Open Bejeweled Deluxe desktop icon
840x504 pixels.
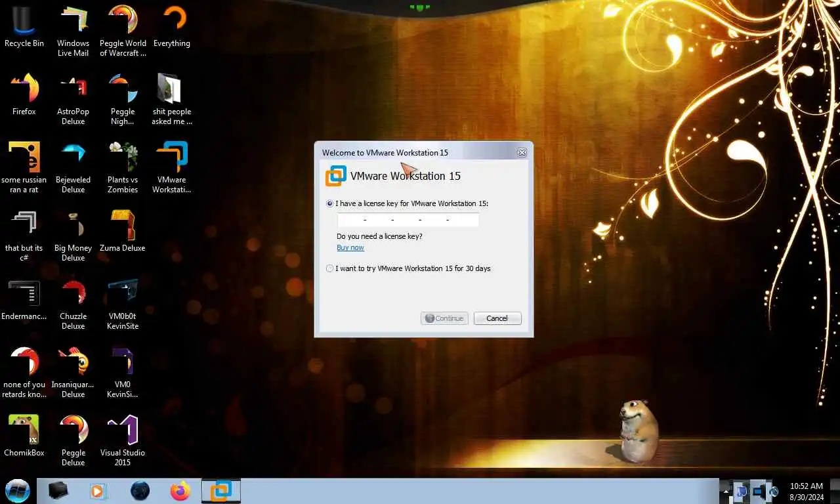(x=73, y=168)
